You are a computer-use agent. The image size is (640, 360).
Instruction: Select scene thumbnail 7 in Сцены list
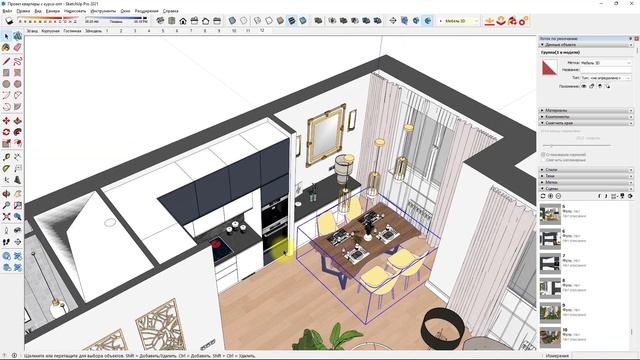pos(550,263)
